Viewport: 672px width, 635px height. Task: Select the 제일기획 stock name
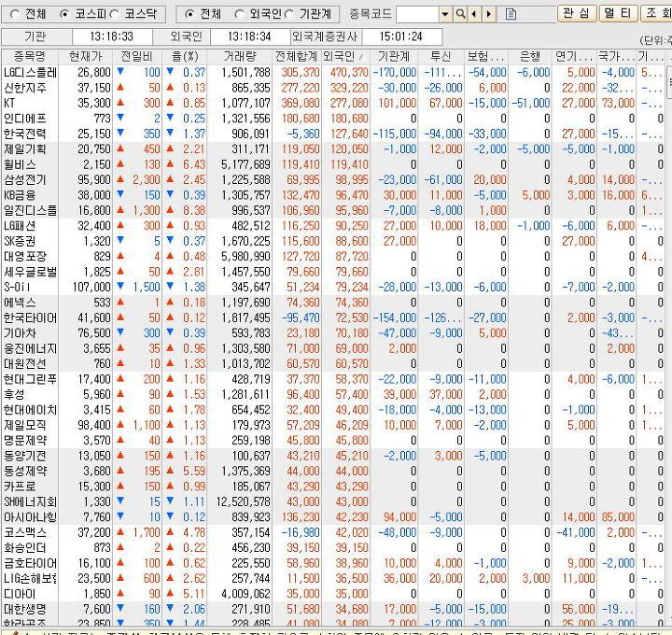tap(24, 148)
